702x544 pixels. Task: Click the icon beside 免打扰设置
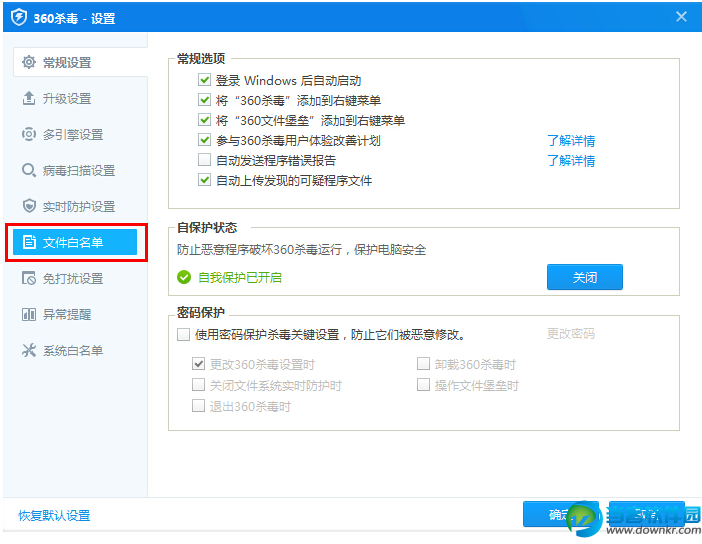pos(29,278)
